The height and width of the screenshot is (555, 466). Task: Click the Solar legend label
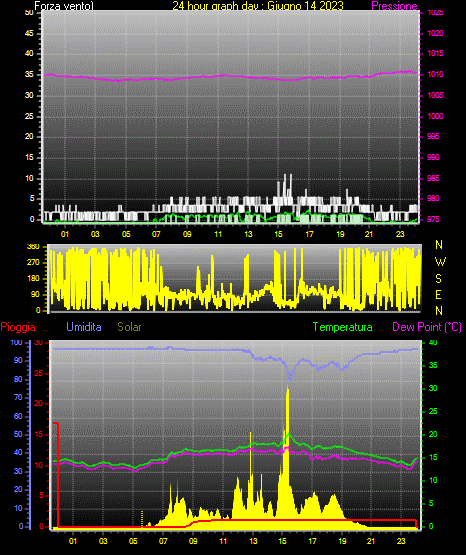click(x=129, y=327)
